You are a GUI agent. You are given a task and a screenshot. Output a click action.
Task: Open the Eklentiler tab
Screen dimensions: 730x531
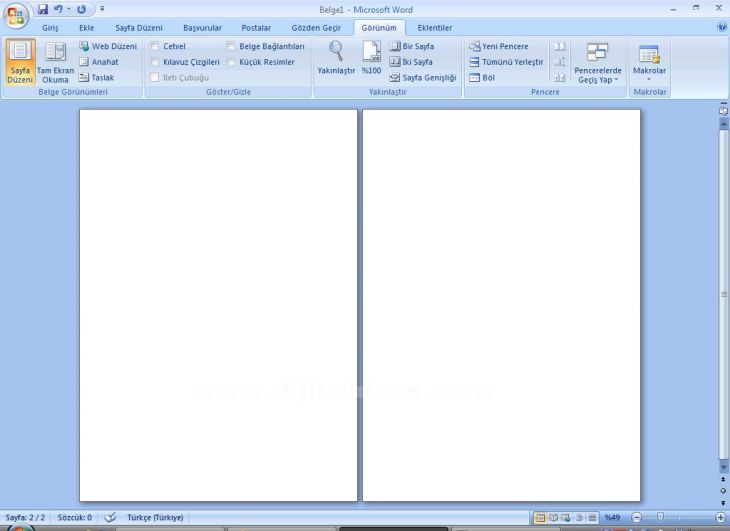pyautogui.click(x=435, y=28)
